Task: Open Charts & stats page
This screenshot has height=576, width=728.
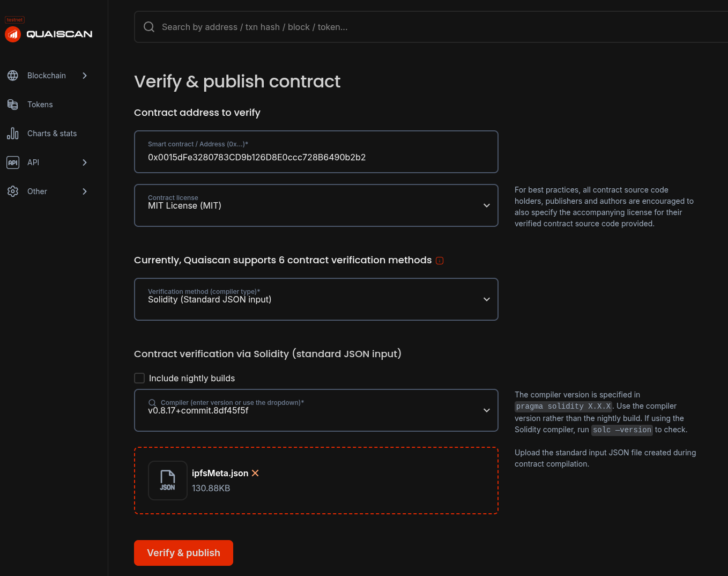Action: tap(52, 134)
